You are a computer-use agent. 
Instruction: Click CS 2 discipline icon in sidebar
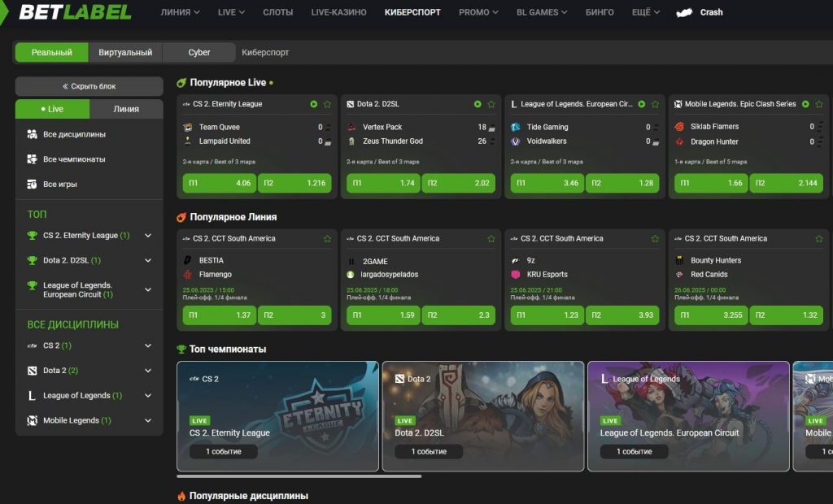pos(32,345)
